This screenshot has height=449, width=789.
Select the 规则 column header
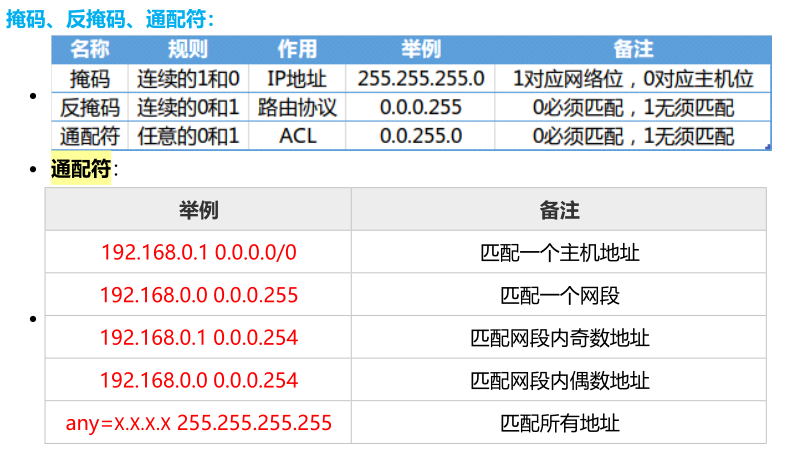[188, 49]
